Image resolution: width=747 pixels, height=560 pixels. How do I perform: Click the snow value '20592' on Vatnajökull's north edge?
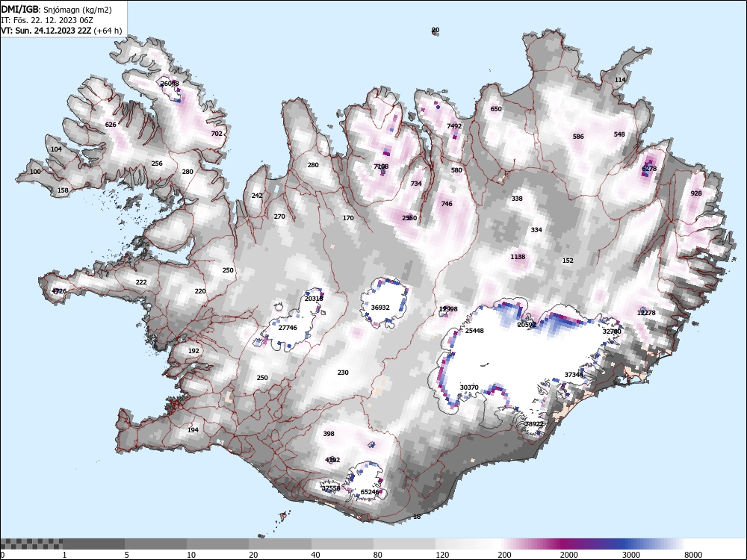pos(527,325)
